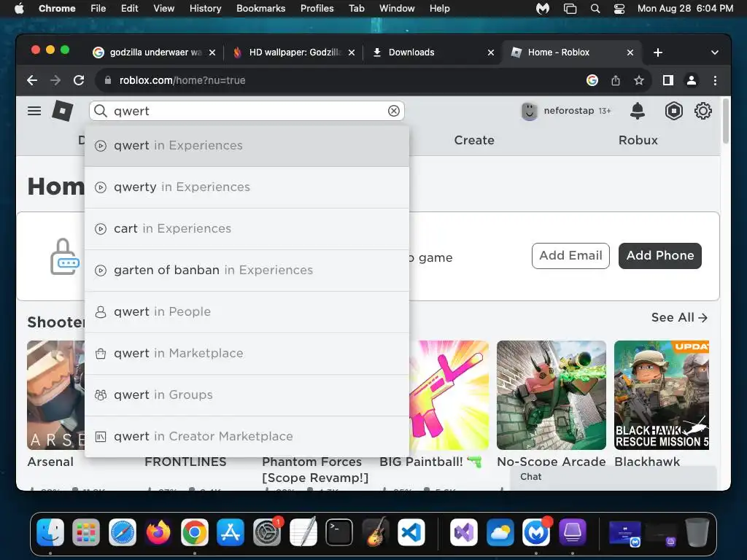Go back with the browser back arrow
Screen dimensions: 747x560
(x=32, y=80)
